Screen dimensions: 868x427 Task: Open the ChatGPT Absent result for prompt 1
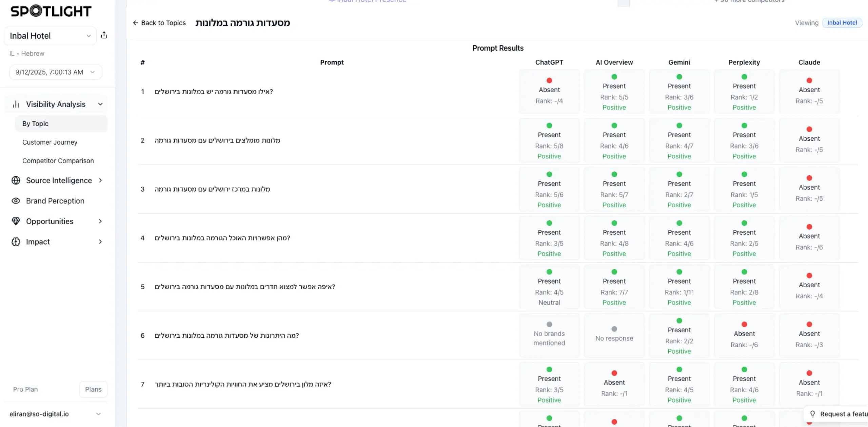(x=549, y=92)
